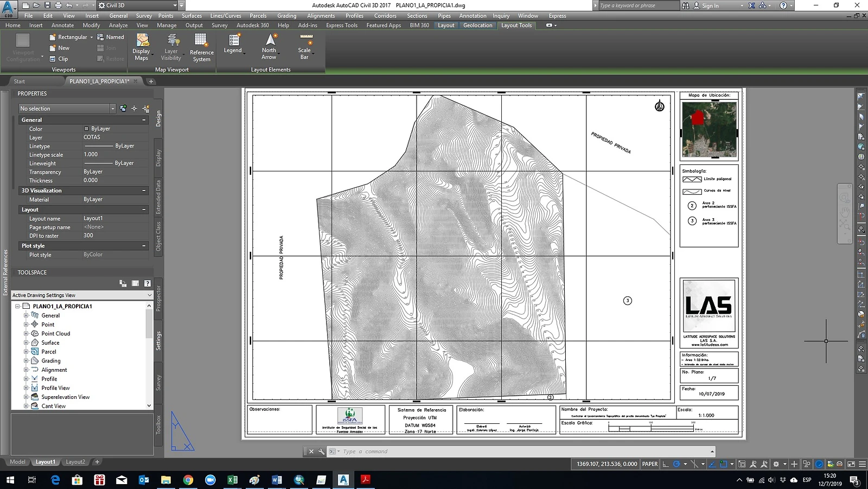
Task: Click the New viewport button
Action: point(59,48)
